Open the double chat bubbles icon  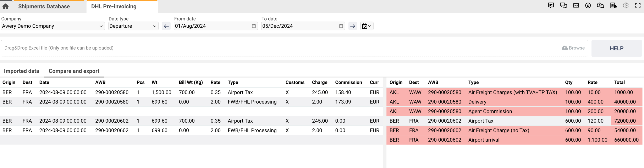coord(563,6)
